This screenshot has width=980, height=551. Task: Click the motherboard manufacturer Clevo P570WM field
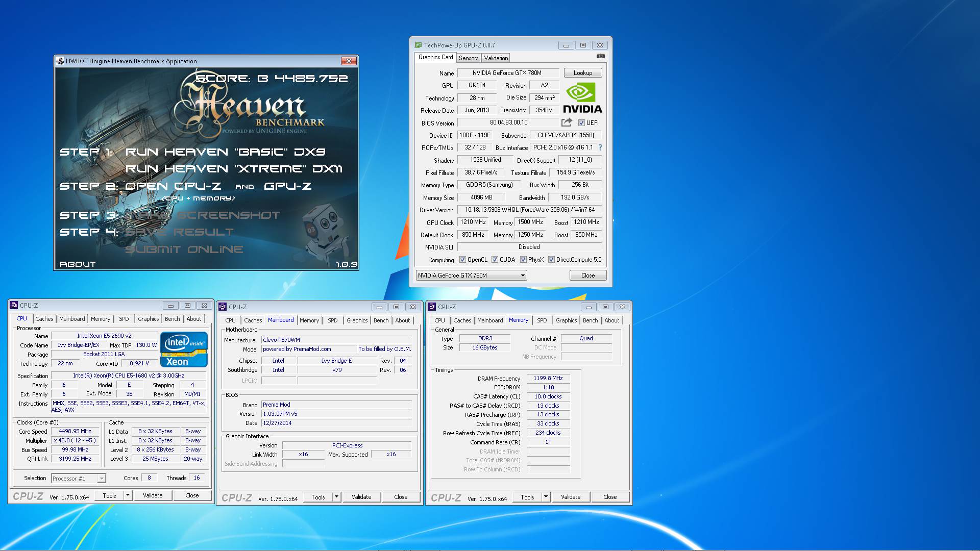[x=336, y=340]
